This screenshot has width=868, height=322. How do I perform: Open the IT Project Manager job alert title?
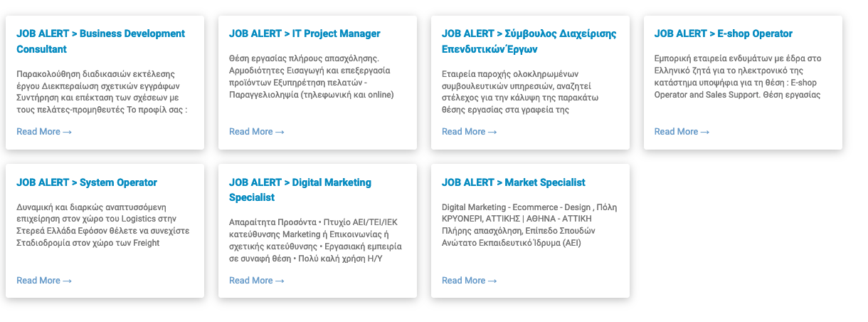pyautogui.click(x=305, y=33)
